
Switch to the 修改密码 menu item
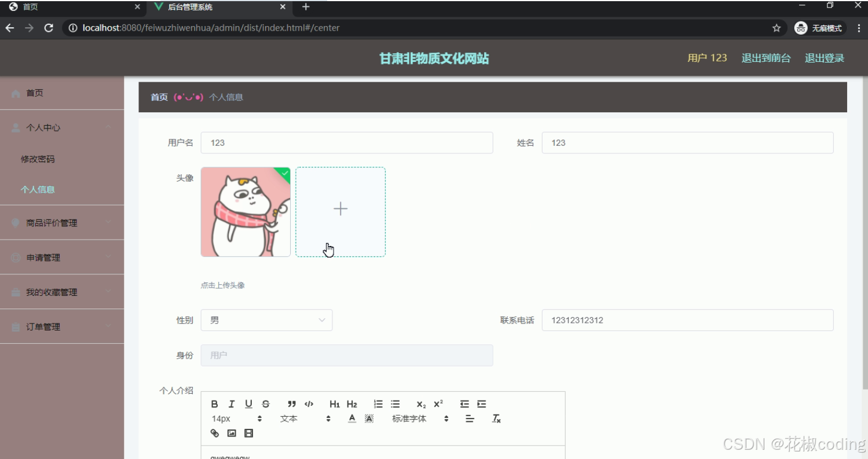tap(37, 158)
